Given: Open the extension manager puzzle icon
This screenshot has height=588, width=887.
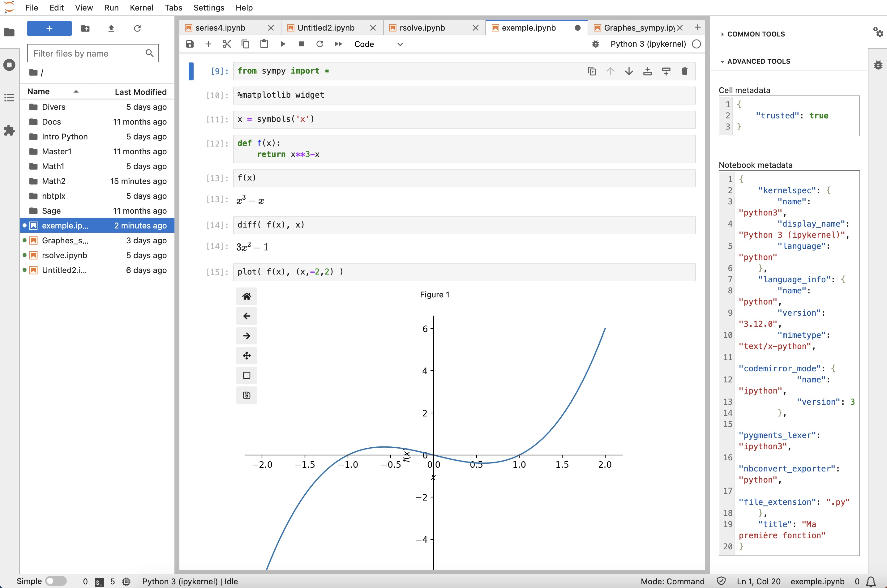Looking at the screenshot, I should 9,130.
